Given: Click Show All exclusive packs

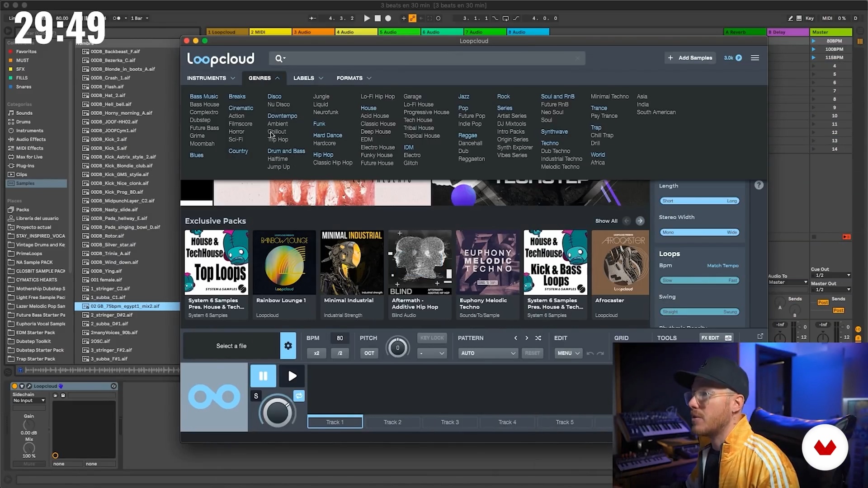Looking at the screenshot, I should [606, 221].
